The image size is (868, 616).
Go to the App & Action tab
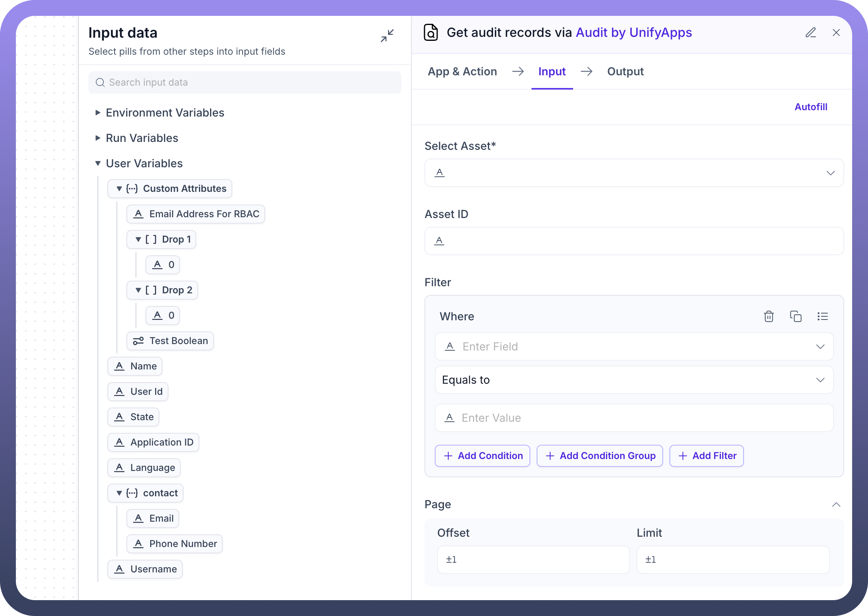[x=462, y=71]
